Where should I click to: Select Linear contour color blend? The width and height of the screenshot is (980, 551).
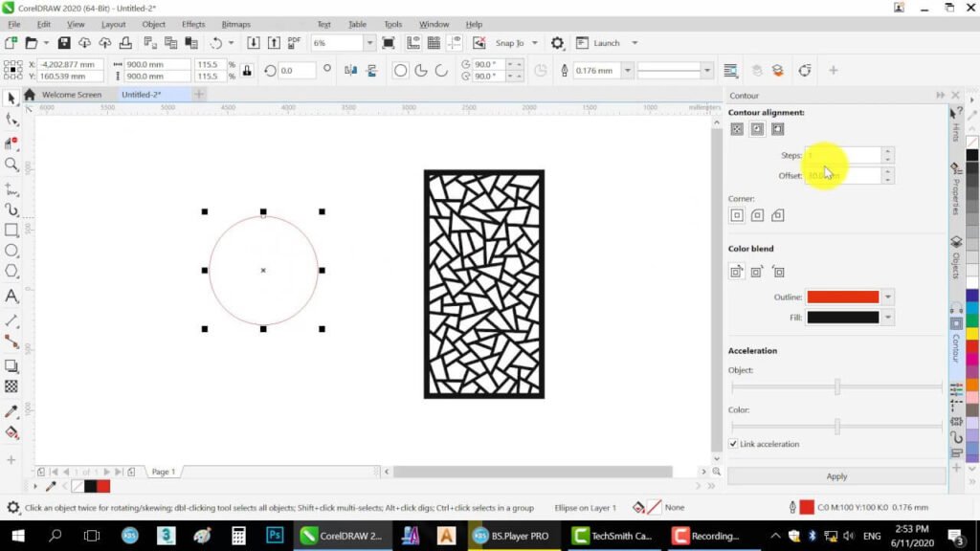click(x=737, y=272)
